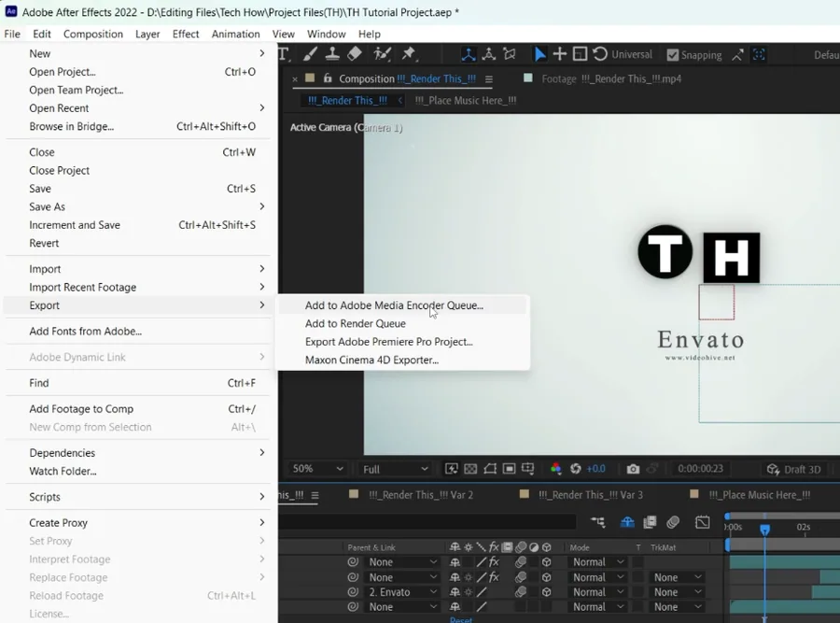840x623 pixels.
Task: Click the timeline layer search field
Action: (x=427, y=522)
